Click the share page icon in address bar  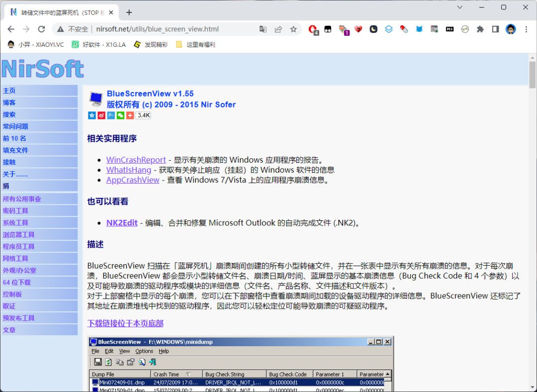point(278,29)
